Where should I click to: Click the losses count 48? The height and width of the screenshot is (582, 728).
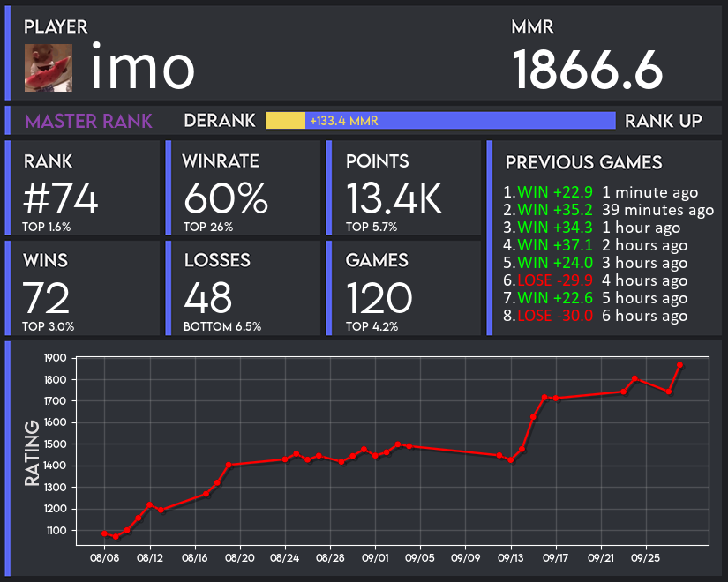tap(207, 298)
